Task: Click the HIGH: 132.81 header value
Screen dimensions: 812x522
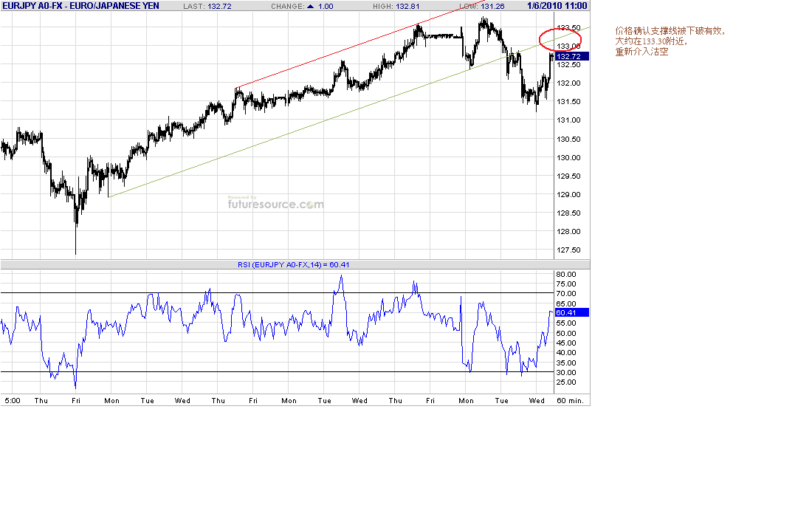Action: click(x=396, y=6)
